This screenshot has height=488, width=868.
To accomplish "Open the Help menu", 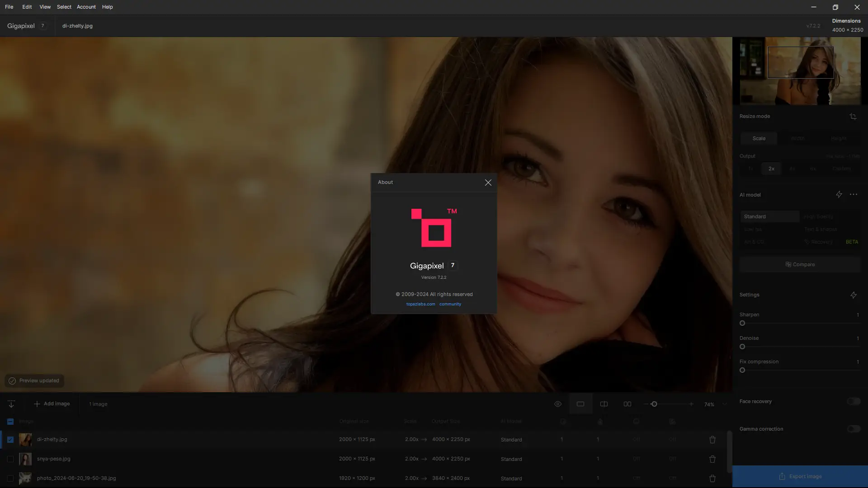I will (x=107, y=7).
